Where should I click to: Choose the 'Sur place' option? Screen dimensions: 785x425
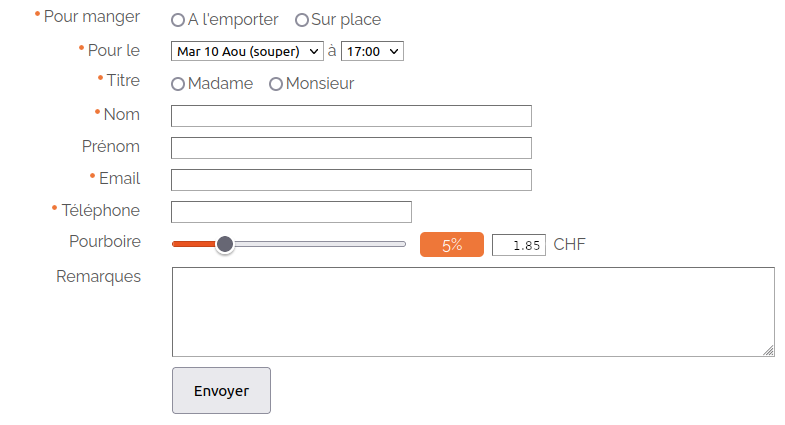pyautogui.click(x=302, y=20)
